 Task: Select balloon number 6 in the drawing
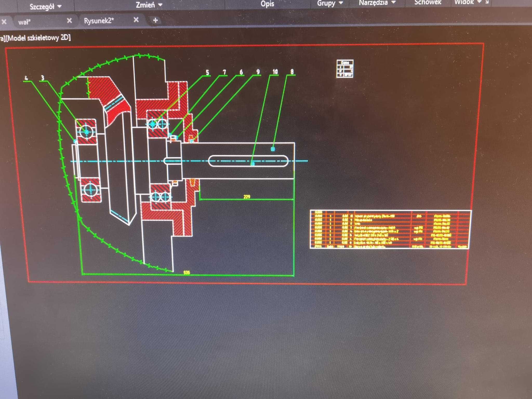241,72
